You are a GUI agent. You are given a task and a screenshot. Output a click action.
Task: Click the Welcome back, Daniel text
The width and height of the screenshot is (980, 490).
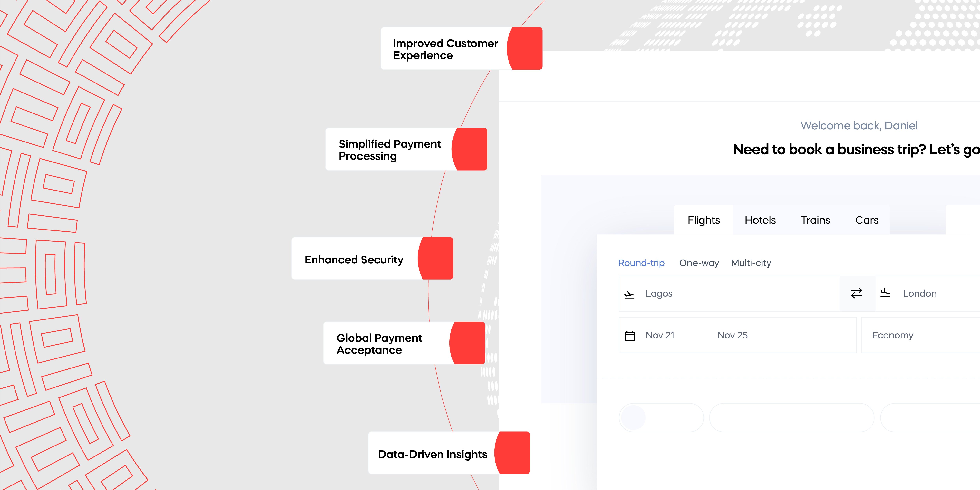click(x=859, y=126)
